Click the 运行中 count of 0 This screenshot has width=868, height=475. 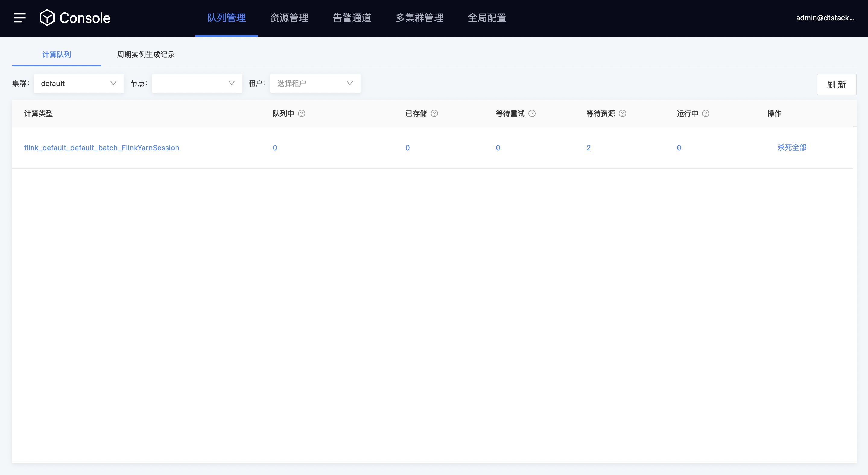(x=679, y=148)
